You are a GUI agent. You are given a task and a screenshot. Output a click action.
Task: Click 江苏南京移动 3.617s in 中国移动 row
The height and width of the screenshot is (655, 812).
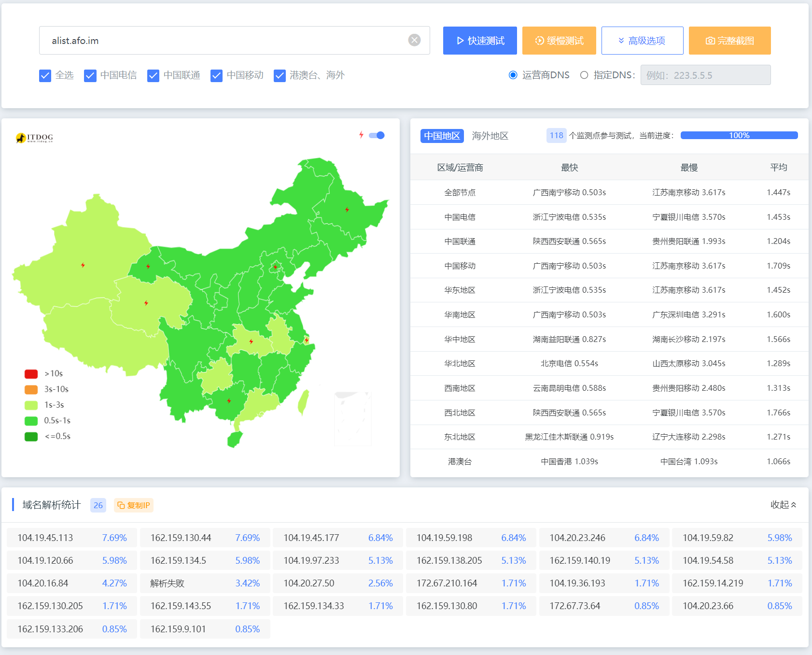tap(689, 266)
